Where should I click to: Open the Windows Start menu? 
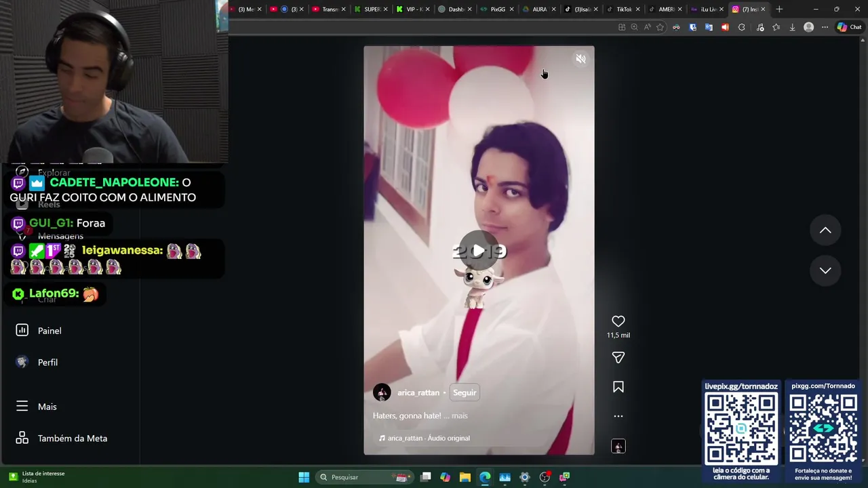(304, 477)
